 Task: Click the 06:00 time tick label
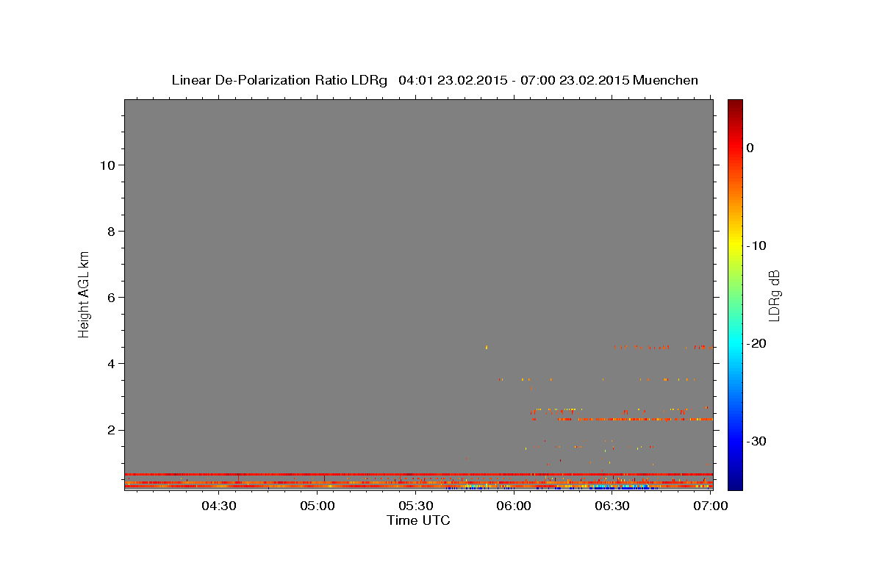click(514, 506)
